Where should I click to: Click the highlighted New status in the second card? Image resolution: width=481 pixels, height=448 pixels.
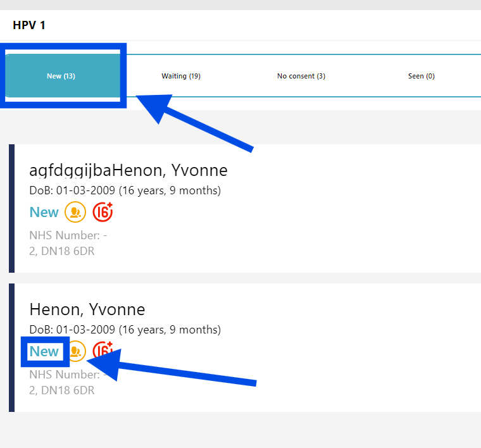[44, 352]
